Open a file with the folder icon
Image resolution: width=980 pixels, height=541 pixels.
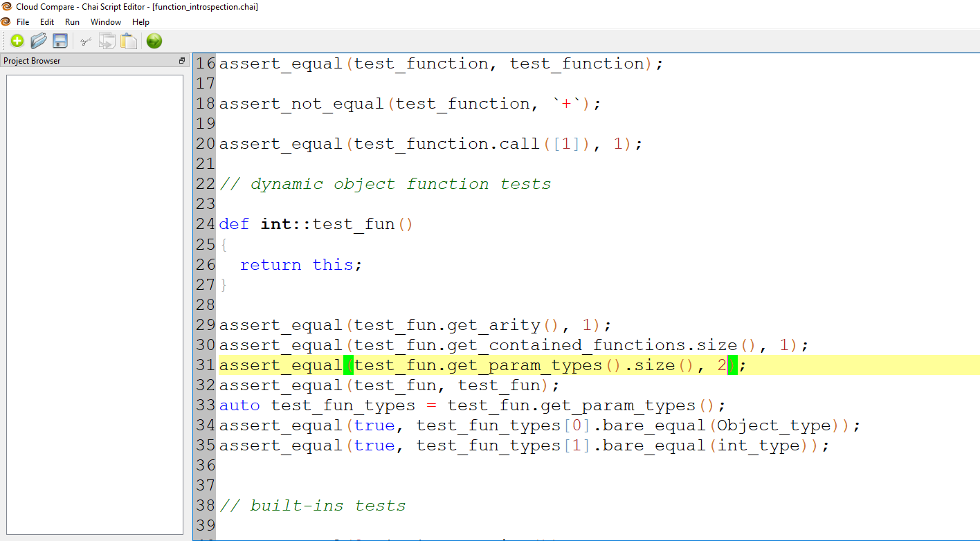pos(39,41)
